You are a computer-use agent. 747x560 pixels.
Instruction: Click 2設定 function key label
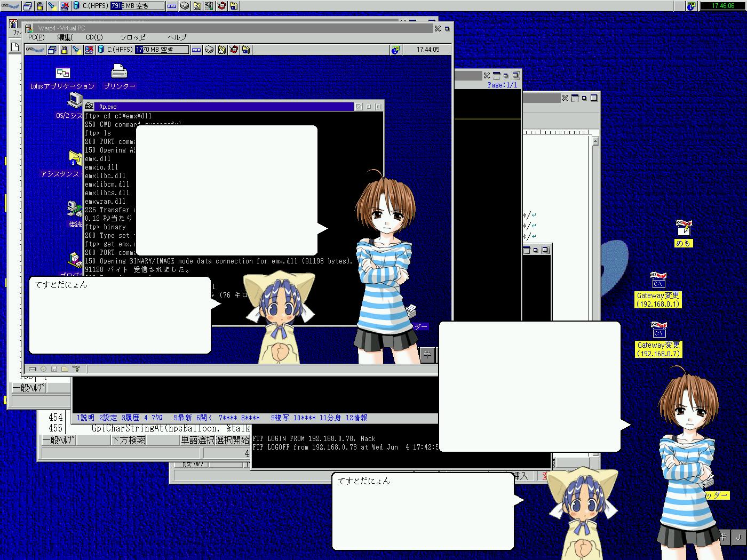[108, 418]
